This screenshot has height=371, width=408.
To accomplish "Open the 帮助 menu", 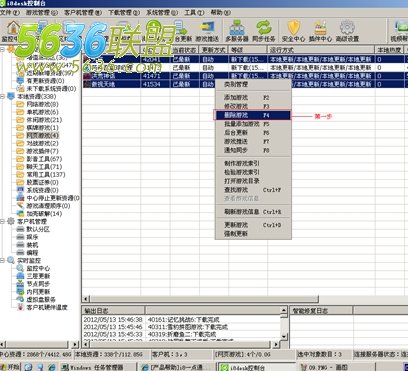I will point(220,13).
